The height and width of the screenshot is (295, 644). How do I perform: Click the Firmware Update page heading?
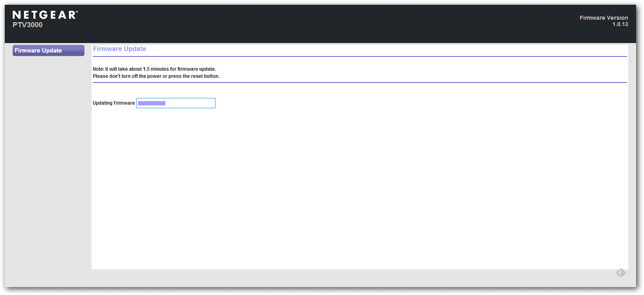pyautogui.click(x=120, y=49)
